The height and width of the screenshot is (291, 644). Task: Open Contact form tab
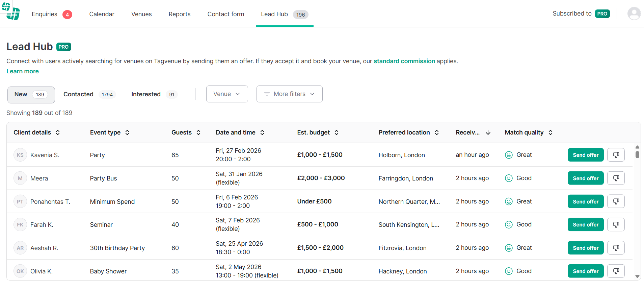click(226, 14)
